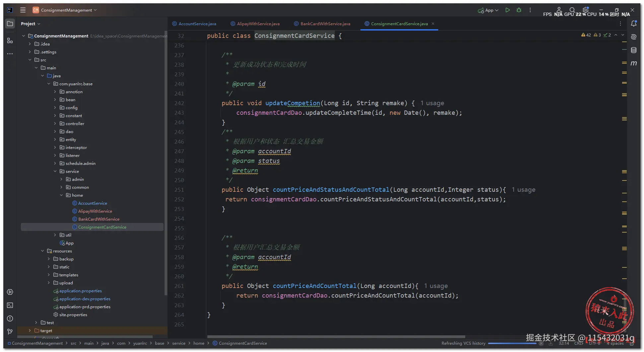The image size is (644, 352).
Task: Click the updateCompetion method name
Action: (x=293, y=103)
